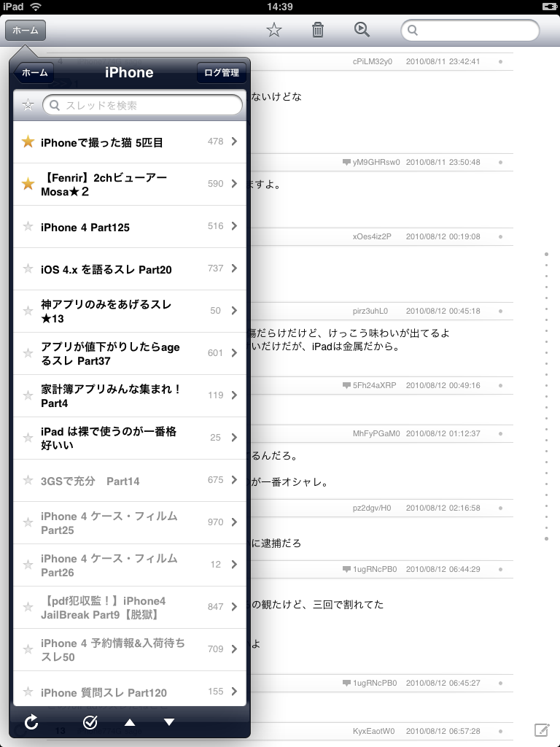560x747 pixels.
Task: Tap the reply bubble icon next to 5Fh24aXRP
Action: [346, 385]
